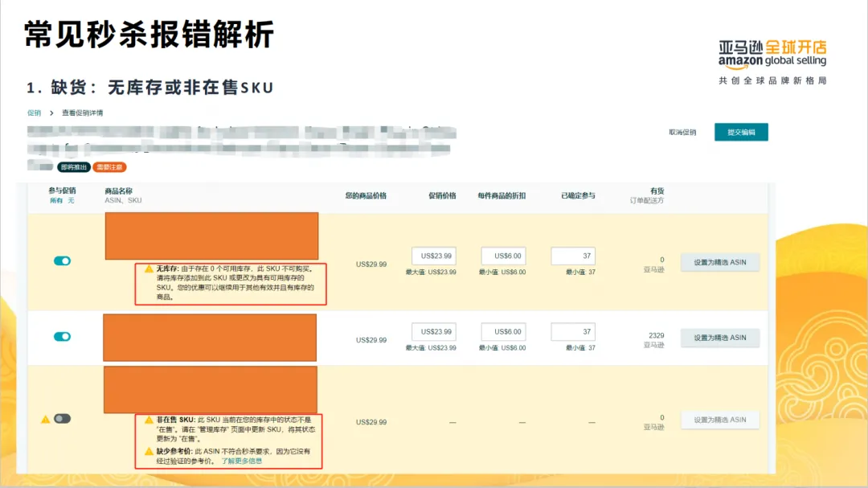Select 所有 under 参与促销 header
This screenshot has width=868, height=488.
56,200
